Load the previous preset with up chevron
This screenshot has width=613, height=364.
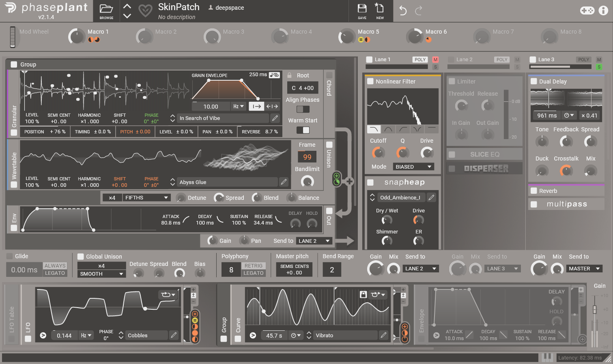(x=127, y=6)
